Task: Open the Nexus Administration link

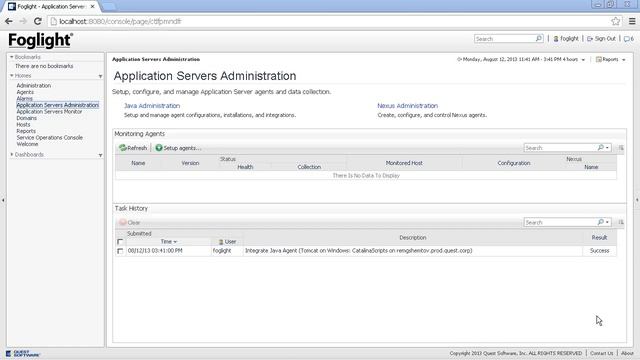Action: tap(407, 106)
